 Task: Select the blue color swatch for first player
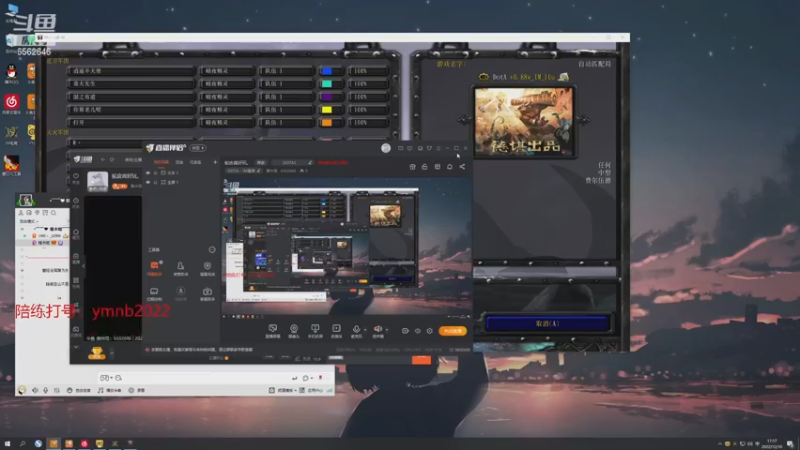coord(327,71)
